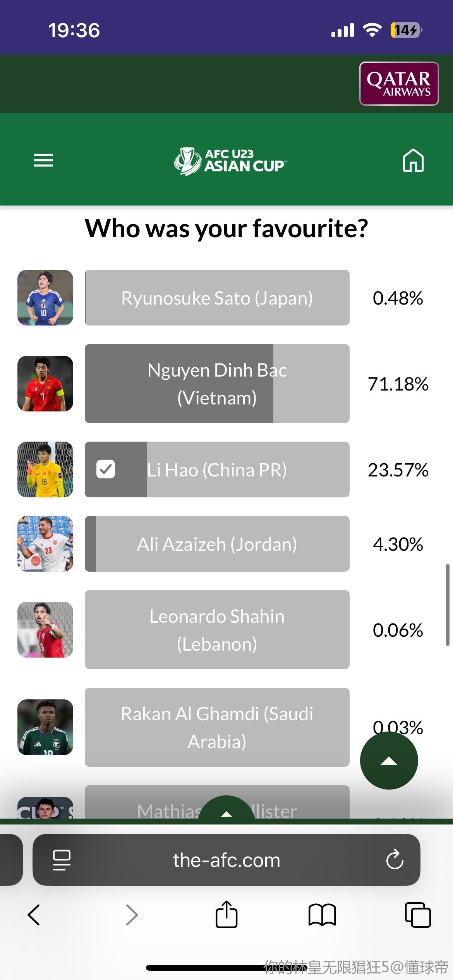Screen dimensions: 453x980
Task: Show all open Safari tabs
Action: coord(417,915)
